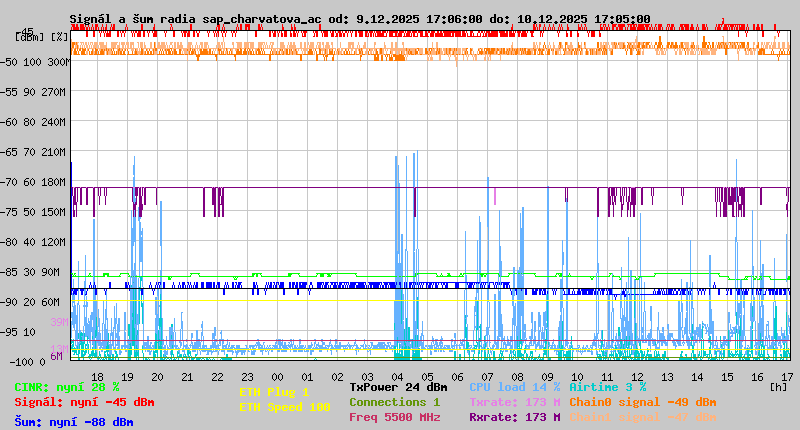The width and height of the screenshot is (800, 430).
Task: Click the [dBm] unit header on y-axis
Action: pos(30,36)
